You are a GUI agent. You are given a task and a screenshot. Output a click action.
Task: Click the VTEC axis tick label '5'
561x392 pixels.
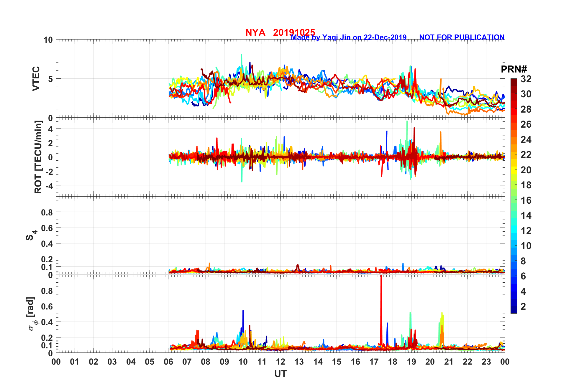point(50,79)
